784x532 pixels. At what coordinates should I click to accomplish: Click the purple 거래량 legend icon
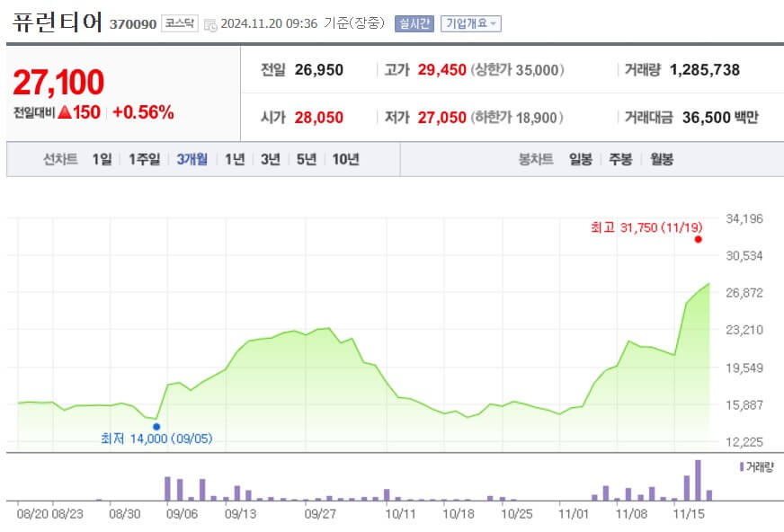[x=741, y=465]
